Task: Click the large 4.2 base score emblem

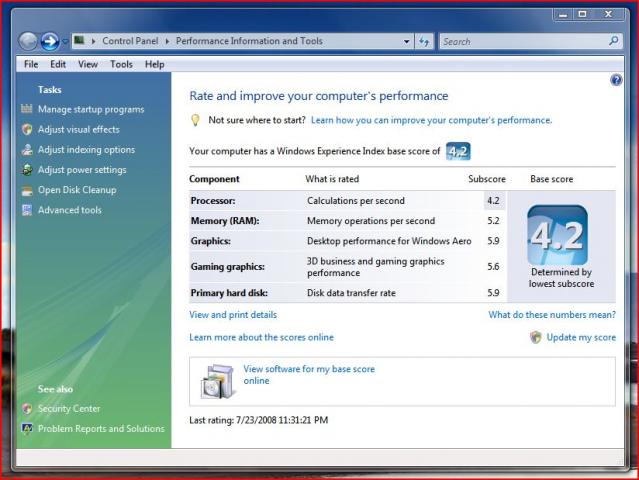Action: (557, 235)
